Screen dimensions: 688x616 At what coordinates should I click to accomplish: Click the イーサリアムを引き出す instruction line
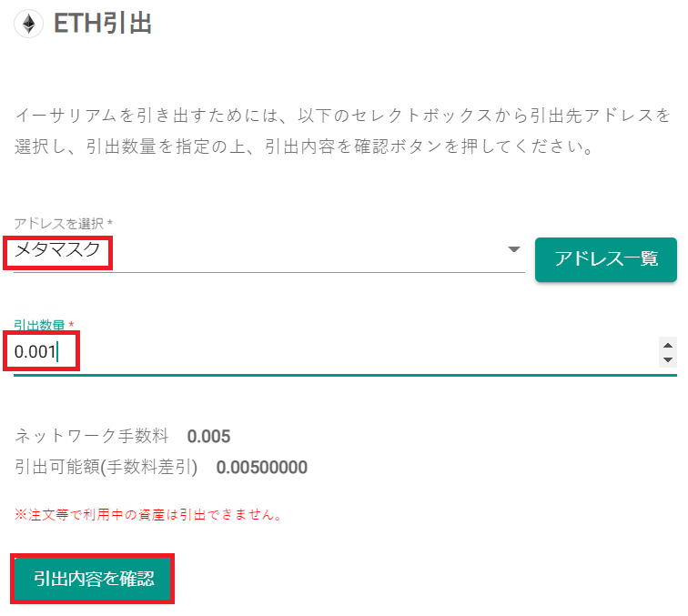tap(343, 116)
